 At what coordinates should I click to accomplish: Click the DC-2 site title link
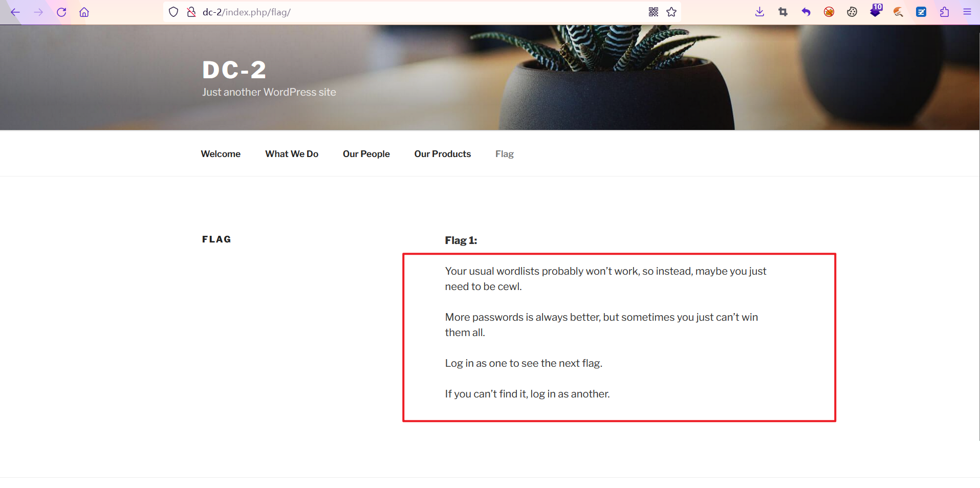234,70
